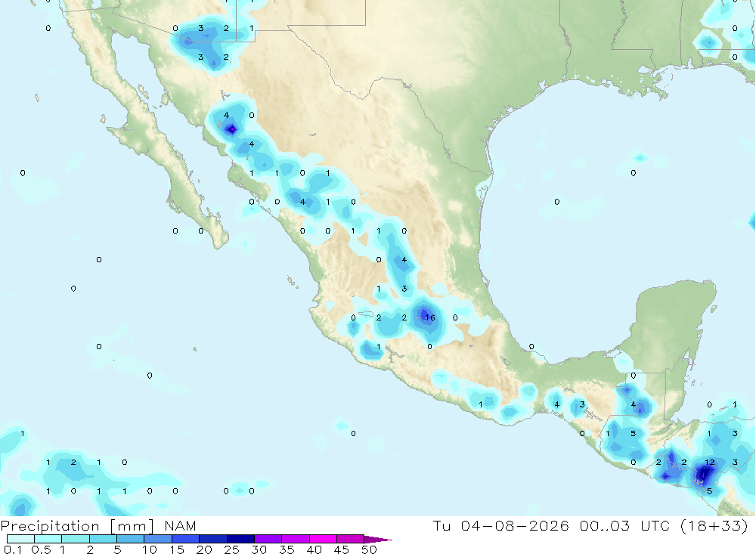Screen dimensions: 756x554
Task: Click the '12' precipitation value on map
Action: click(x=709, y=463)
